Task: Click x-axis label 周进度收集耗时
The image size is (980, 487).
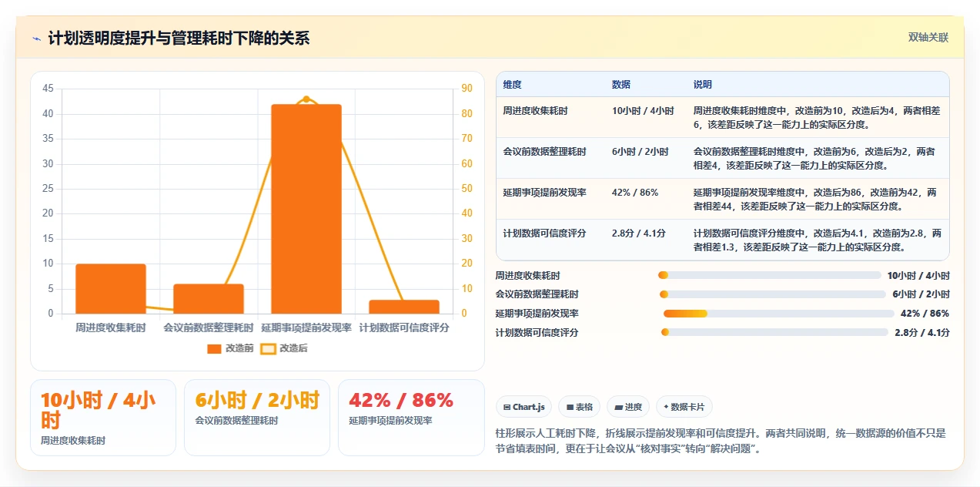Action: click(x=111, y=327)
